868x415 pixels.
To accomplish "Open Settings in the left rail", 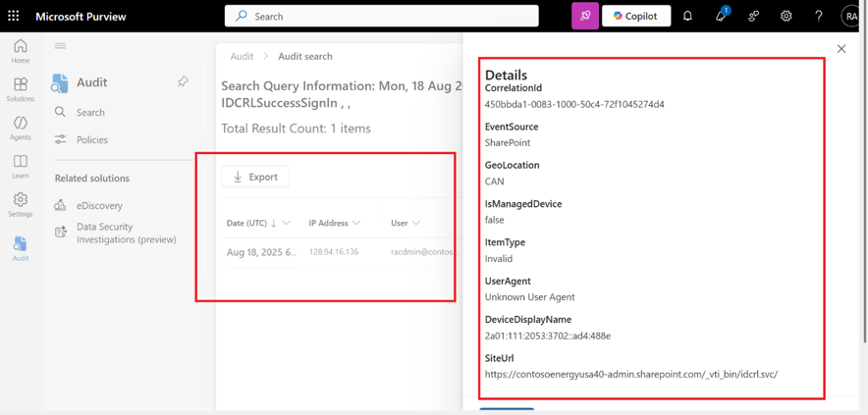I will pyautogui.click(x=20, y=204).
